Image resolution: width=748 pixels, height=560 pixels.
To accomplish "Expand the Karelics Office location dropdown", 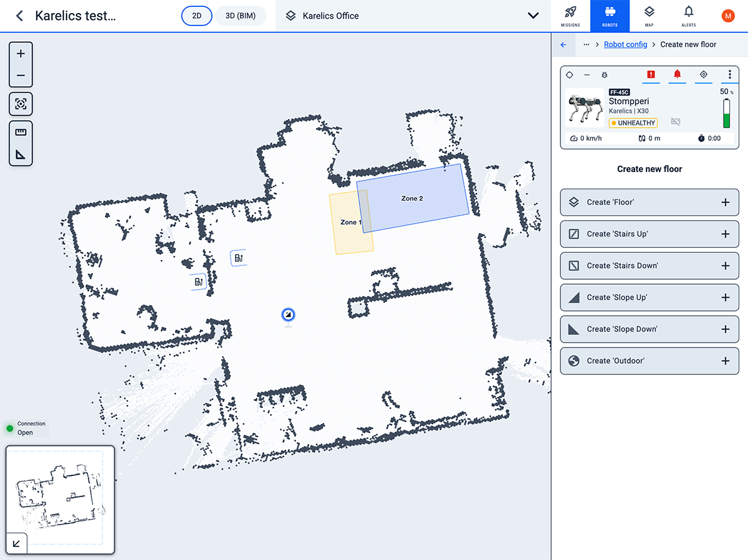I will click(533, 16).
